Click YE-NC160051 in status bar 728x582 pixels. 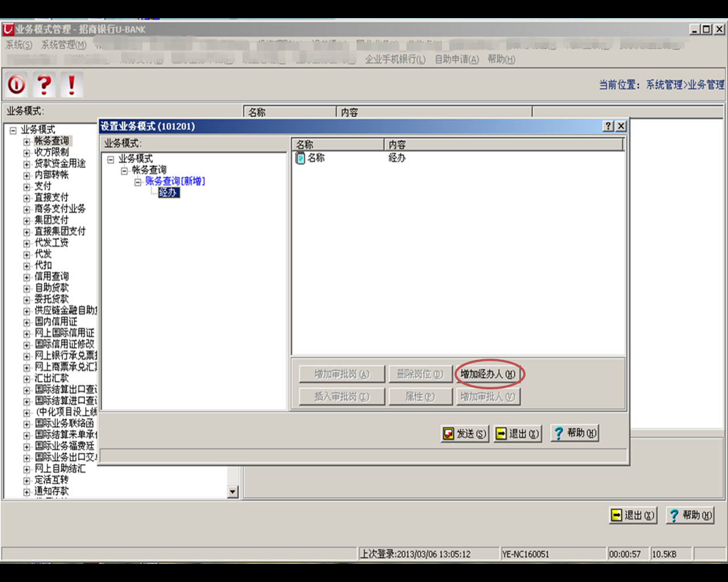click(554, 554)
